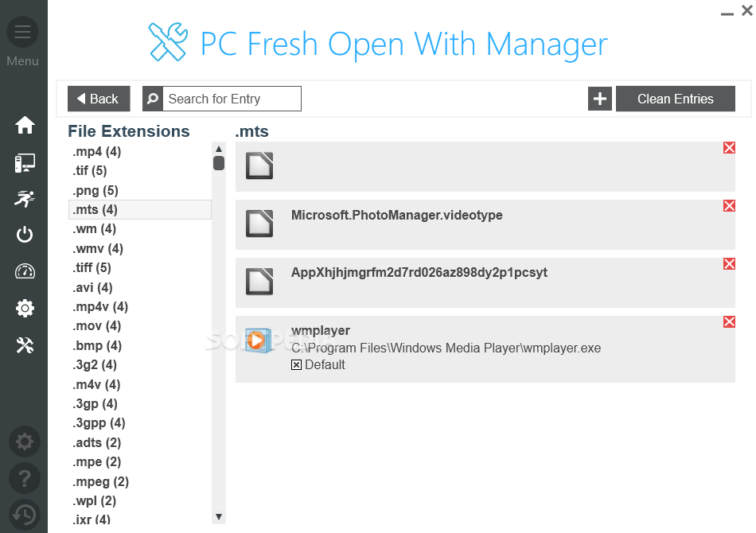Viewport: 756px width, 533px height.
Task: Select the .adts (2) extension
Action: click(96, 443)
